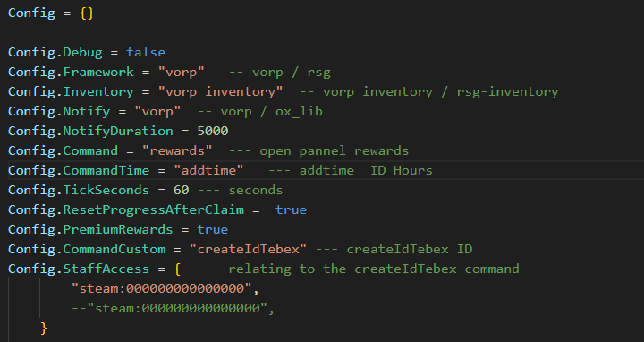Click the '--- seconds' comment
This screenshot has height=342, width=644.
click(241, 190)
